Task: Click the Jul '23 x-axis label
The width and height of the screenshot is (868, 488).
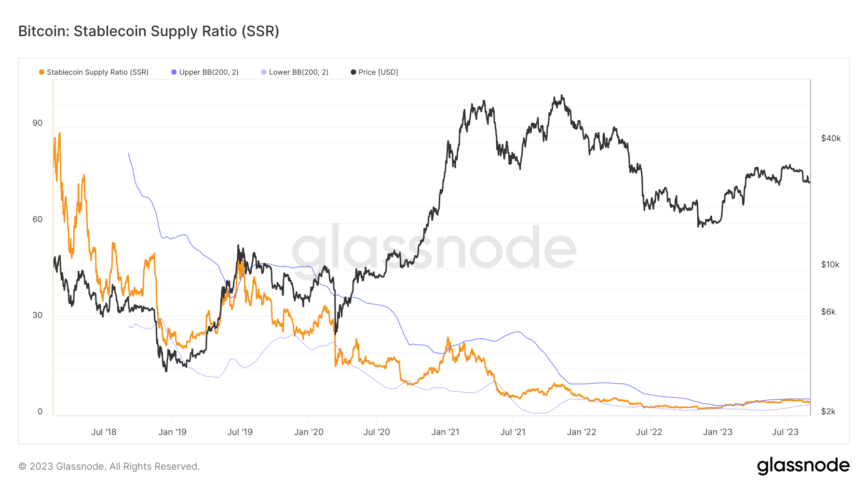Action: 785,432
